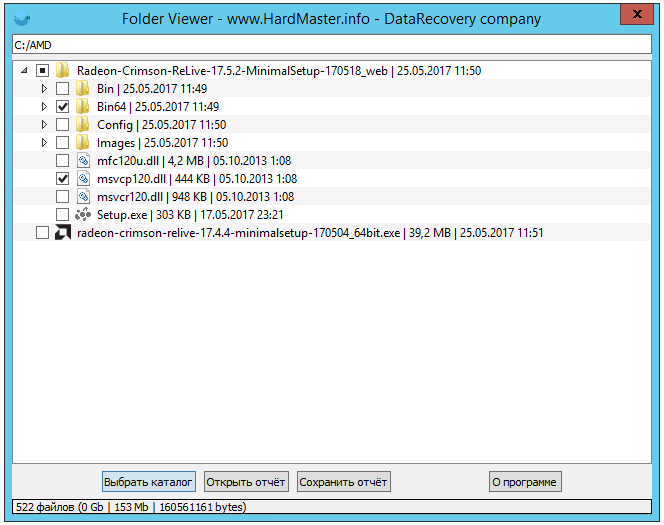The image size is (664, 525).
Task: Expand the Bin folder node
Action: pyautogui.click(x=44, y=89)
